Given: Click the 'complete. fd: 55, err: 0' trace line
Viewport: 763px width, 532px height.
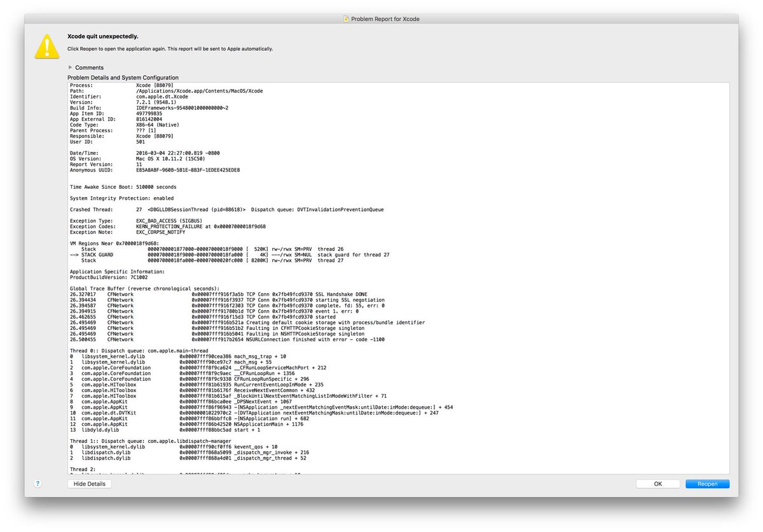Looking at the screenshot, I should [x=227, y=306].
